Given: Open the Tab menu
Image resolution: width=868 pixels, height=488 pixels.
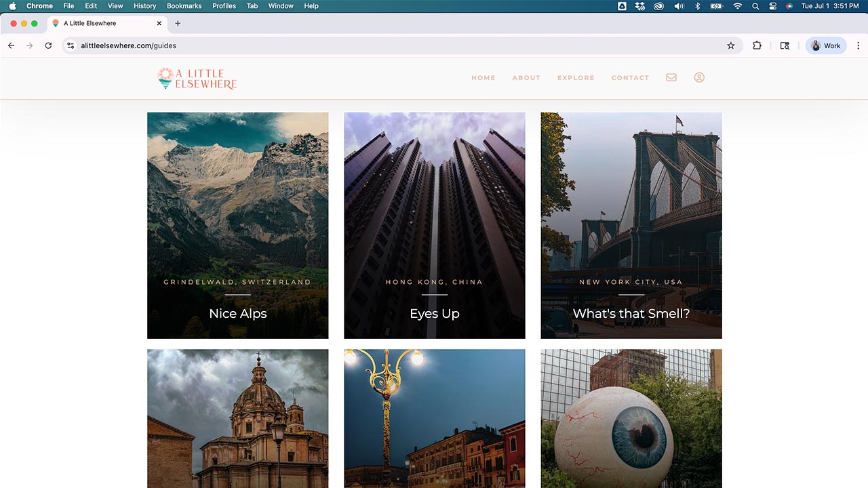Looking at the screenshot, I should click(252, 6).
